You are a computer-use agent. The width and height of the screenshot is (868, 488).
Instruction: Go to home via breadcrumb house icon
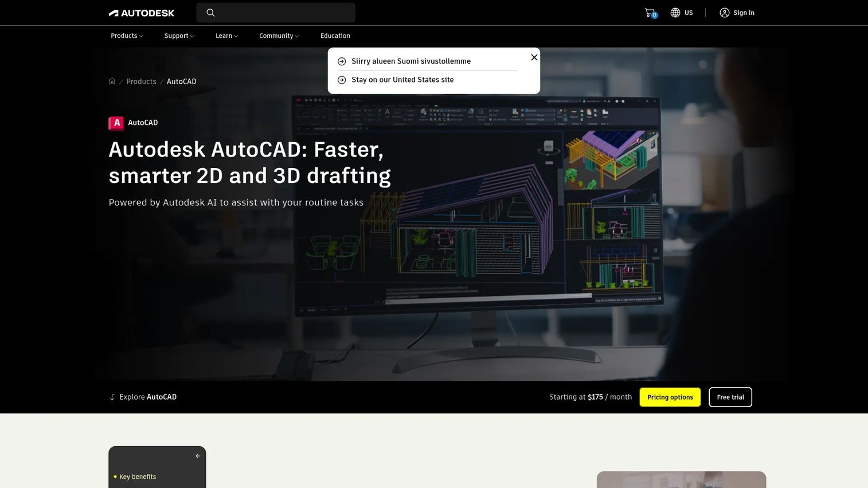112,81
